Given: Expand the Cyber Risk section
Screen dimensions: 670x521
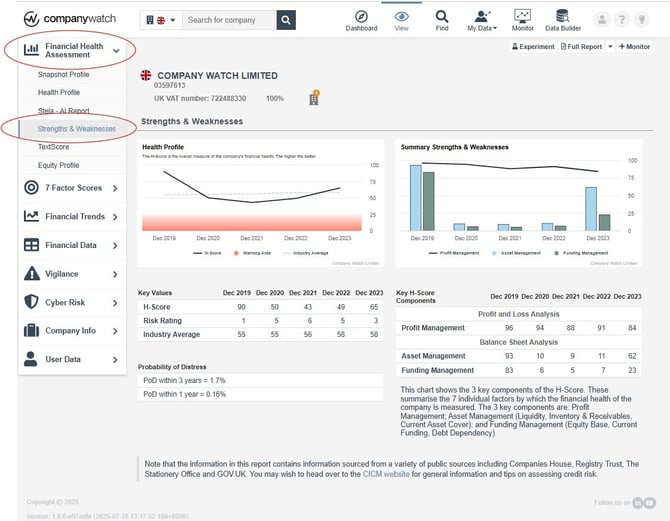Looking at the screenshot, I should tap(115, 303).
